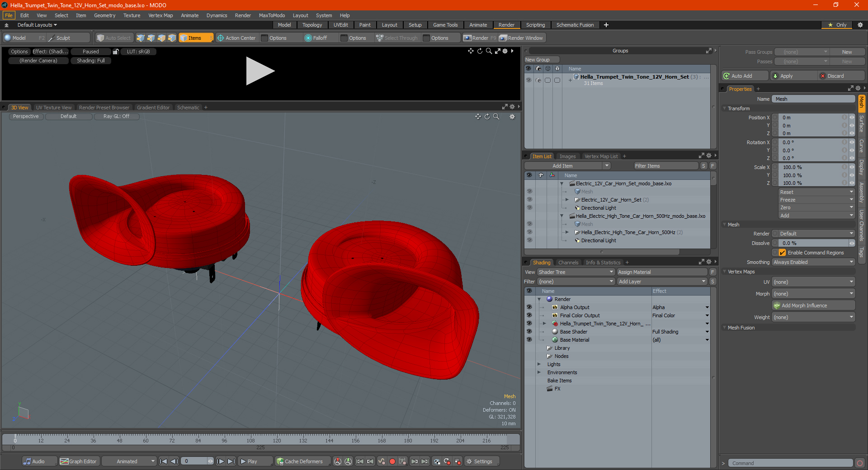Hide Hella_Electric_High_Tone_Car_Horn_500Hz item

(x=529, y=232)
